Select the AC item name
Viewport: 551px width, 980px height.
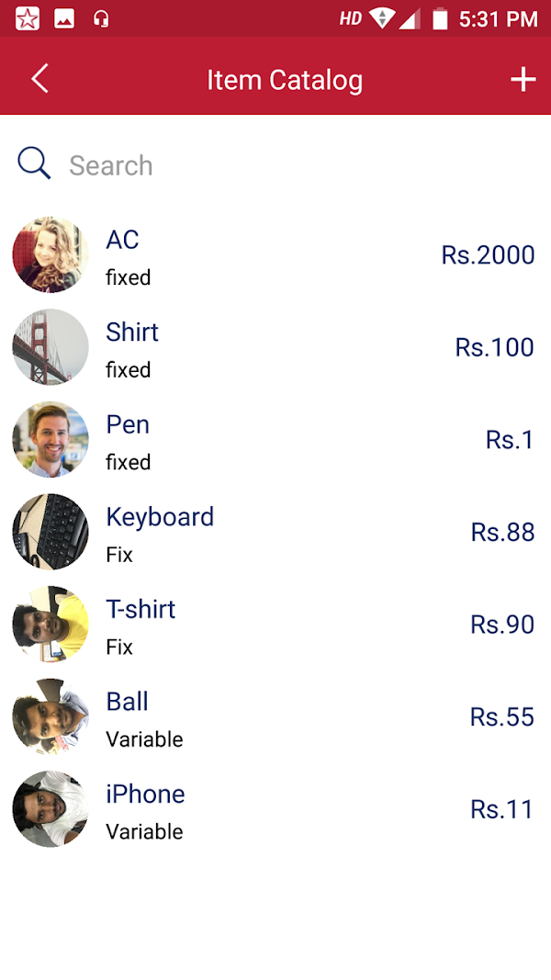(x=122, y=240)
